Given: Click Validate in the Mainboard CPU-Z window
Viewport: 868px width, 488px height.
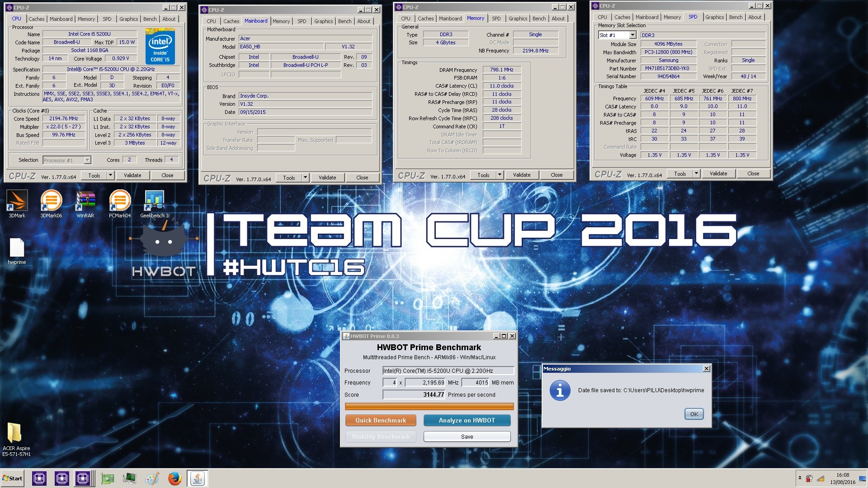Looking at the screenshot, I should (x=327, y=178).
